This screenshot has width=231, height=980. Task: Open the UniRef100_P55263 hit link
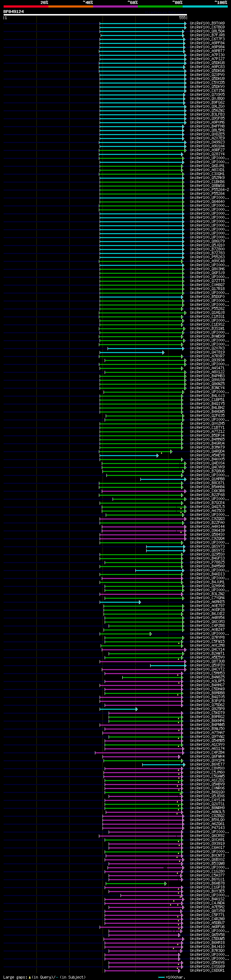[208, 257]
